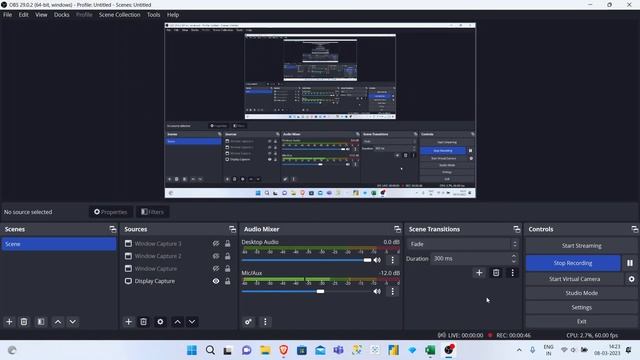Undock the Audio Mixer panel
The image size is (640, 360).
click(397, 229)
